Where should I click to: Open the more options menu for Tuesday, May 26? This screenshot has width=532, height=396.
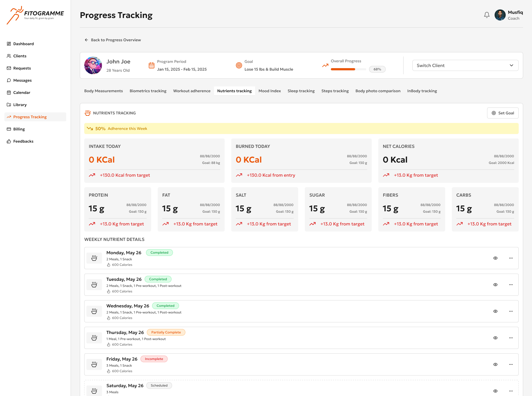tap(511, 285)
